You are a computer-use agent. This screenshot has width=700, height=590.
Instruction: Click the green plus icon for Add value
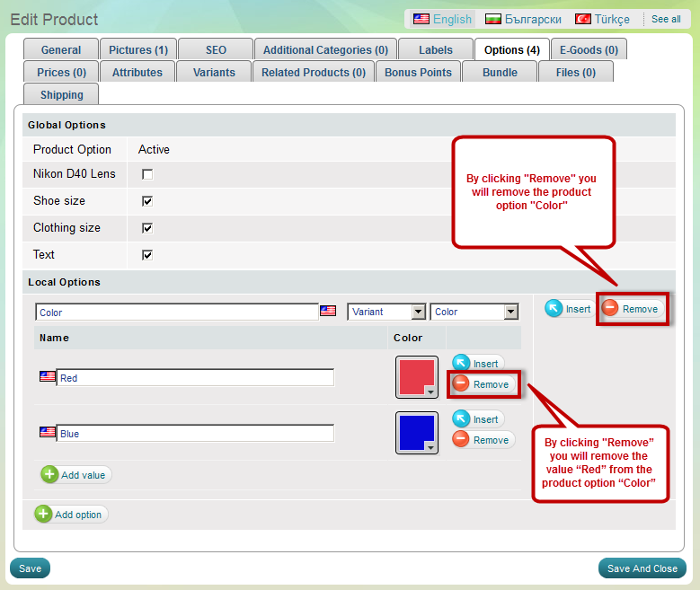(49, 475)
